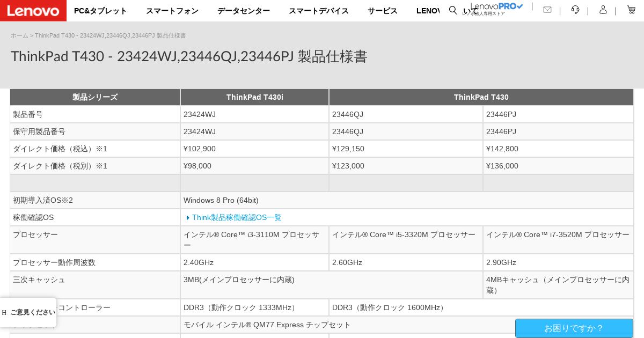Select the Core i3-3110M processor cell
The image size is (644, 338).
click(255, 240)
